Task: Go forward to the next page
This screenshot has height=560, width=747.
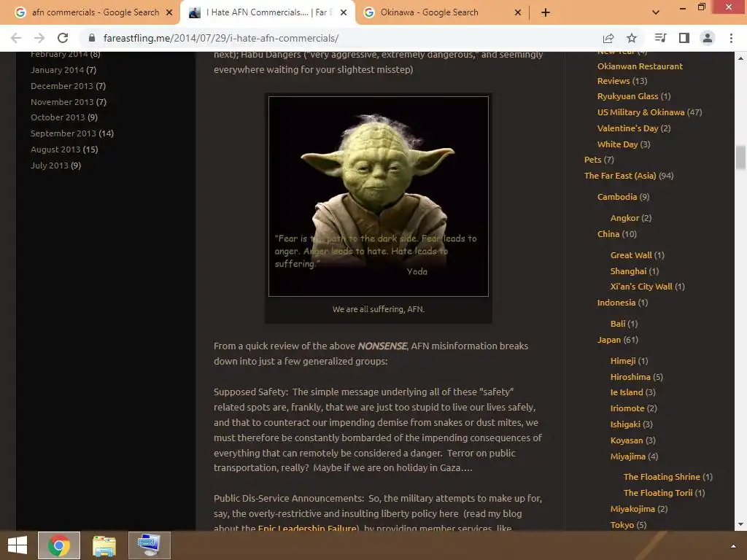Action: point(39,38)
